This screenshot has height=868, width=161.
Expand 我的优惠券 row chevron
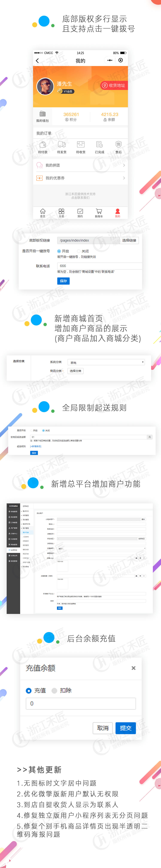(x=124, y=178)
